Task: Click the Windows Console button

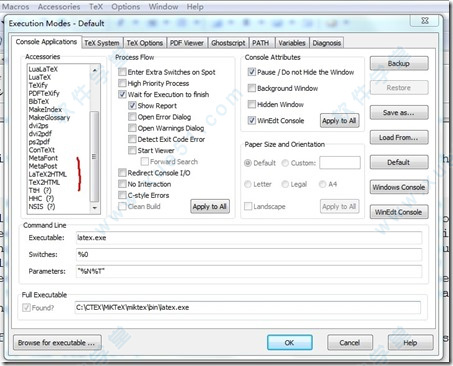Action: [x=399, y=187]
